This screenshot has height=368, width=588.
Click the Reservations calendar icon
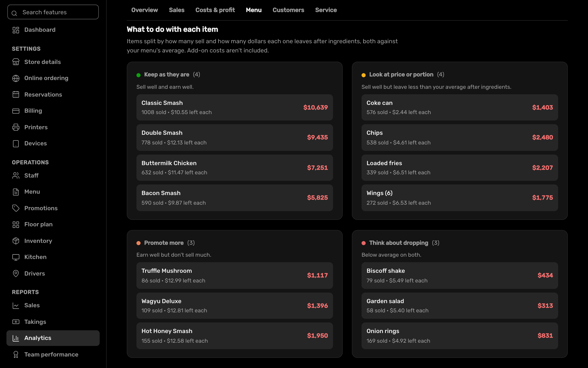pos(16,95)
